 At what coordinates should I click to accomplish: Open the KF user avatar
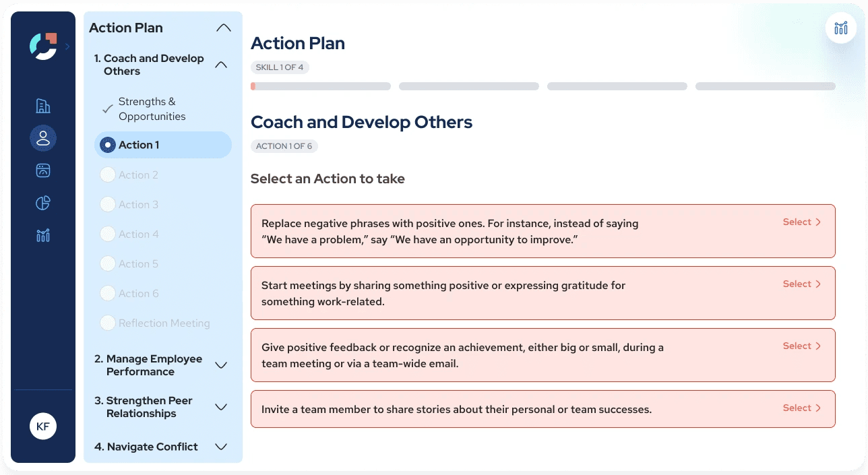pyautogui.click(x=43, y=426)
